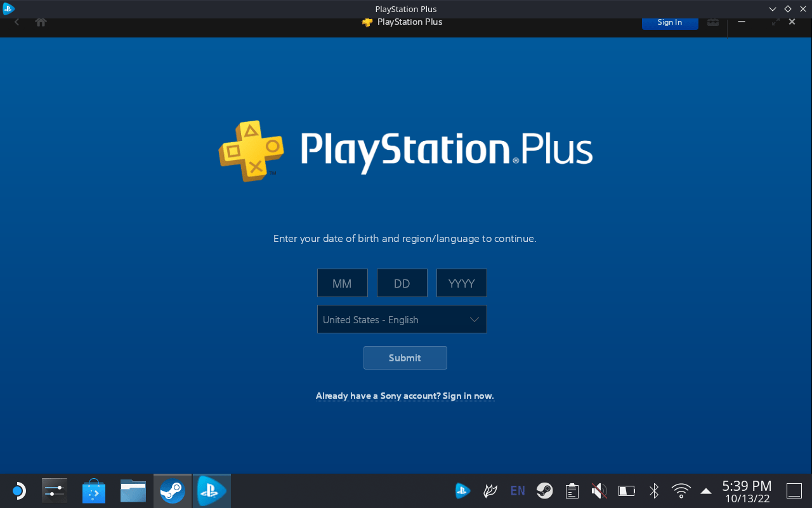Click the PlayStation Plus taskbar app icon
Image resolution: width=812 pixels, height=508 pixels.
coord(211,491)
